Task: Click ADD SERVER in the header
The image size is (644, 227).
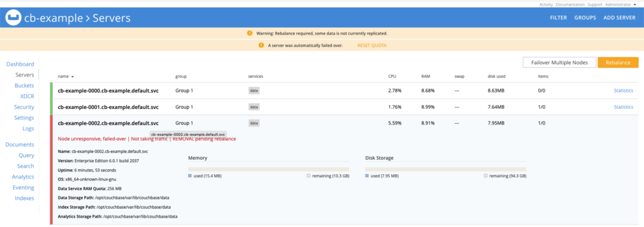Action: pos(619,18)
